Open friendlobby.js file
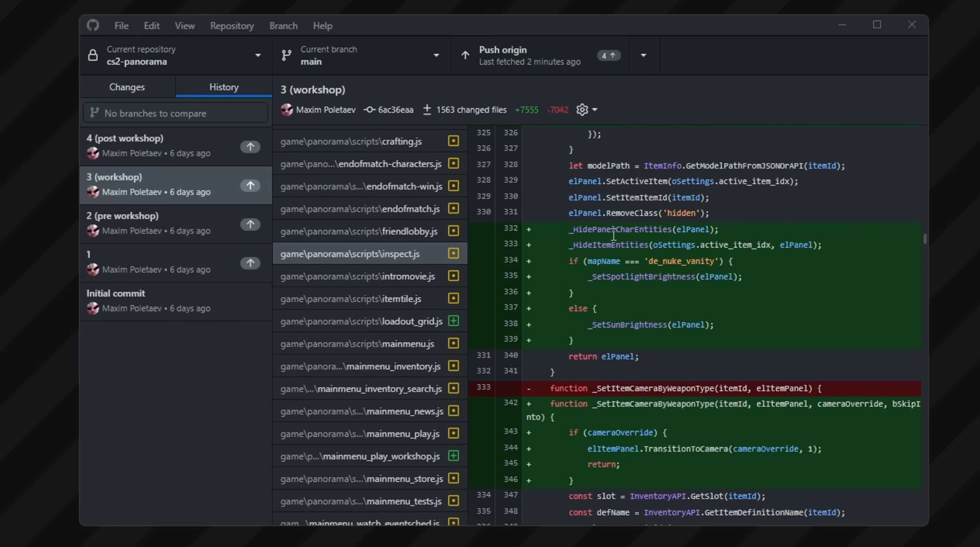The image size is (980, 547). pos(370,231)
